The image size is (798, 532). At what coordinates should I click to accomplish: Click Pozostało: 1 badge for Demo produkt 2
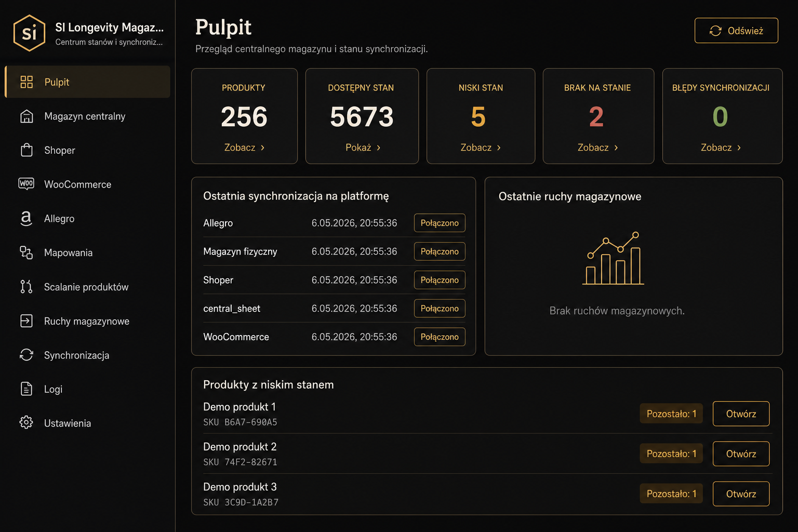671,454
